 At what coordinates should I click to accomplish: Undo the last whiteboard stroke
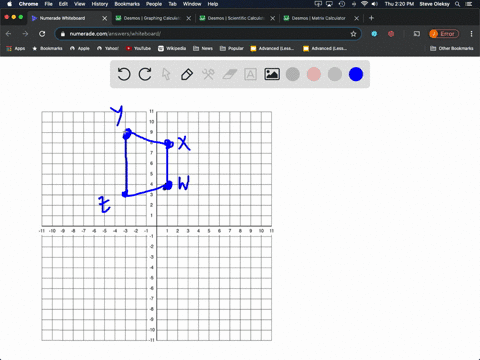tap(124, 74)
